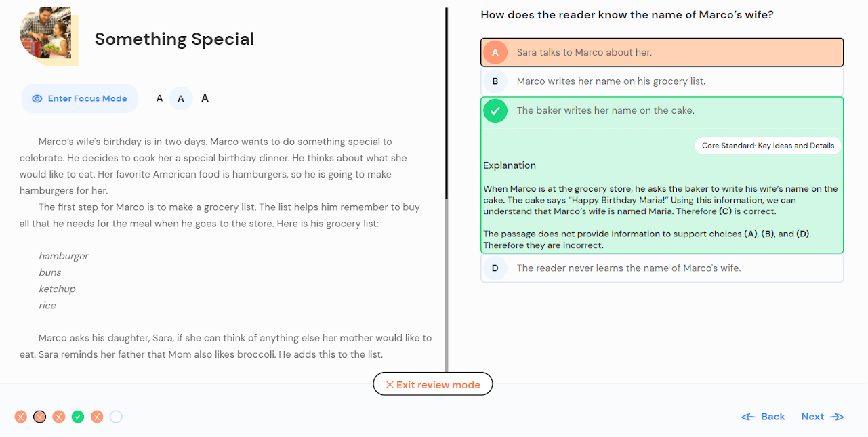
Task: Select the medium font size A
Action: [181, 98]
